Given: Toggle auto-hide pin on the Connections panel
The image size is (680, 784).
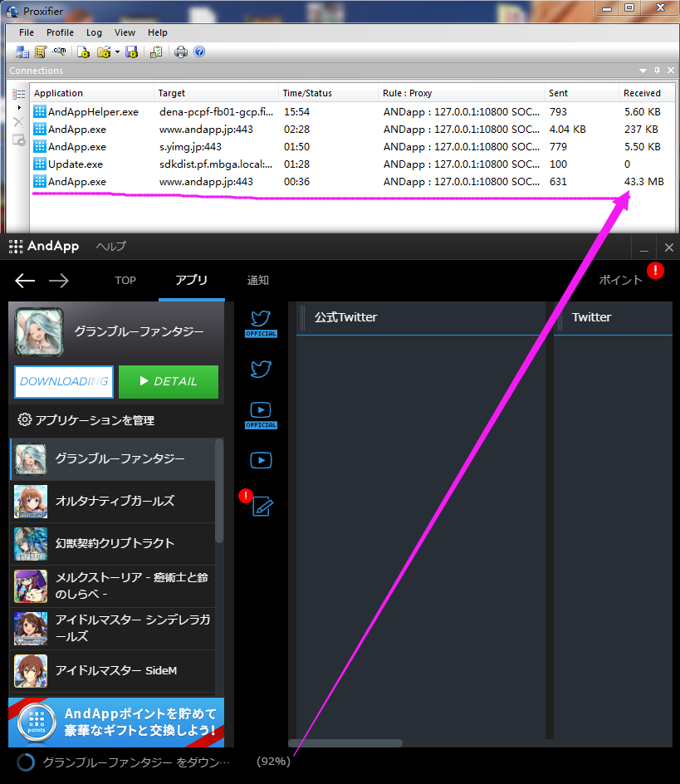Looking at the screenshot, I should tap(655, 71).
